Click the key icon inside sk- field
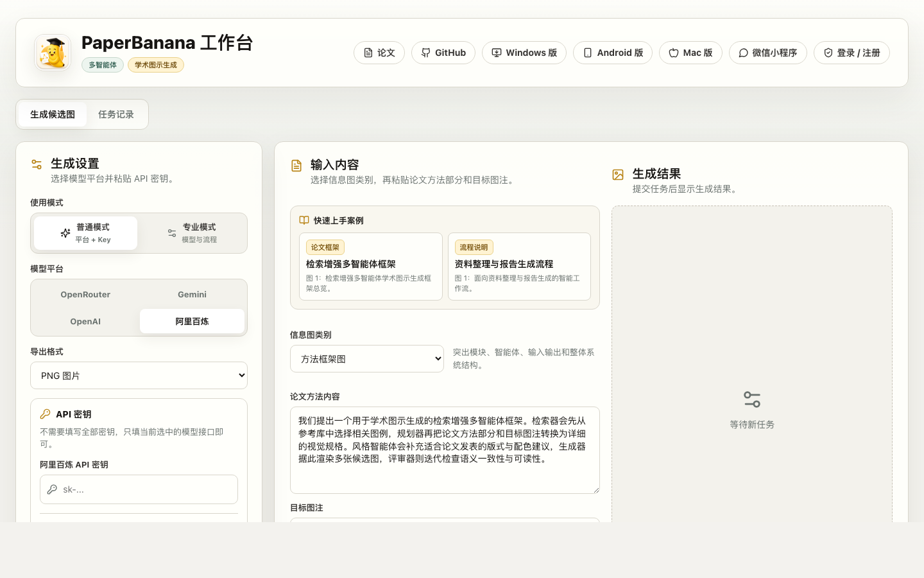The image size is (924, 578). (x=52, y=489)
